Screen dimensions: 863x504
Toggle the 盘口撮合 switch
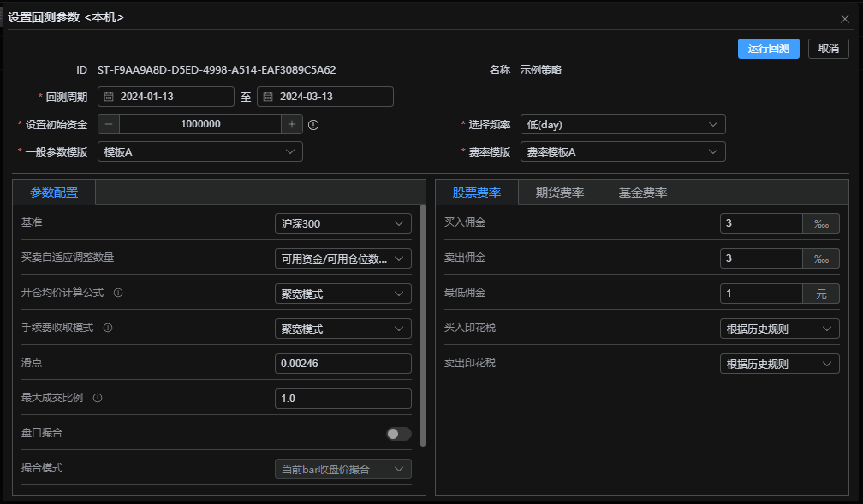pos(398,434)
